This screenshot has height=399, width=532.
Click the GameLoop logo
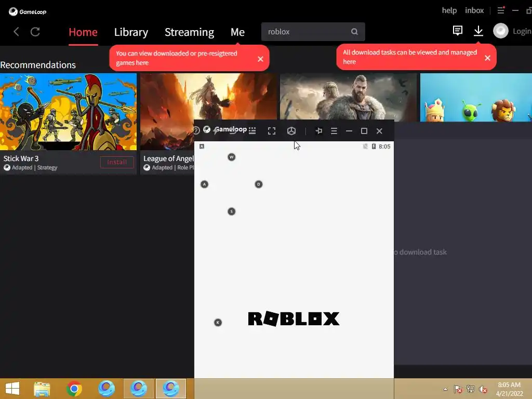point(28,11)
